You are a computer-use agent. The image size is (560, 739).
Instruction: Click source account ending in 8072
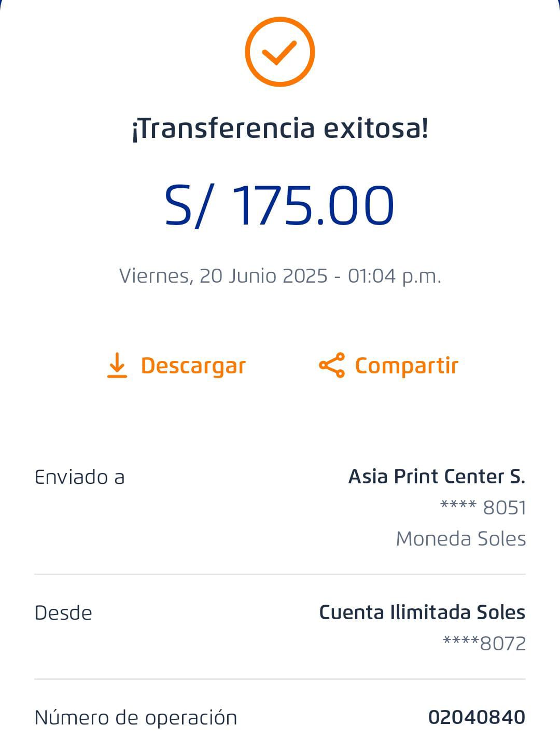point(484,644)
